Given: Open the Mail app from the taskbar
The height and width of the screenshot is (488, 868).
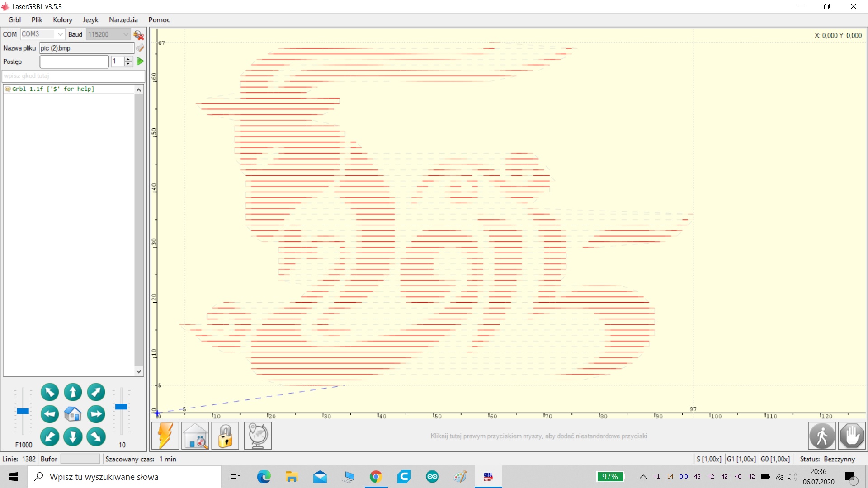Looking at the screenshot, I should tap(320, 477).
